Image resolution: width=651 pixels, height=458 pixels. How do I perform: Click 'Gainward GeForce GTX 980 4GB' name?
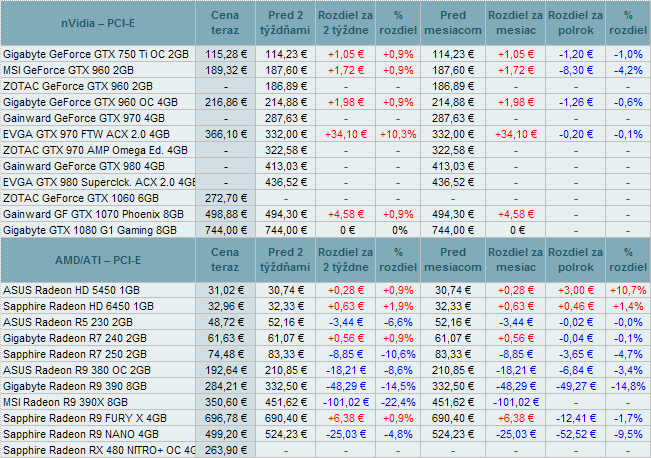[84, 167]
